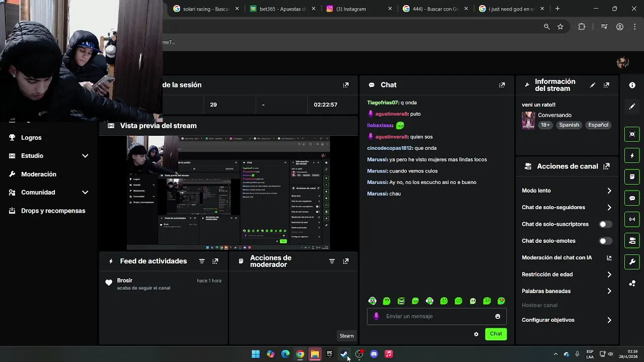This screenshot has height=362, width=644.
Task: Bookmark this page with the star
Action: pos(560,27)
